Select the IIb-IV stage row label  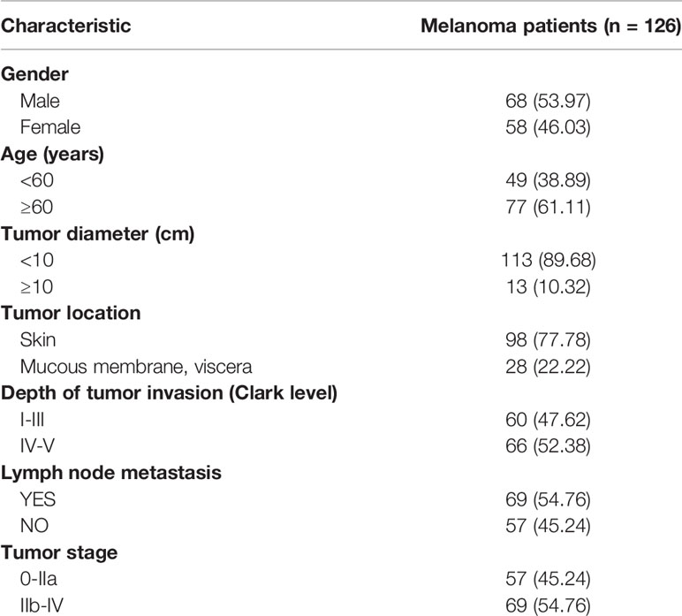(42, 605)
